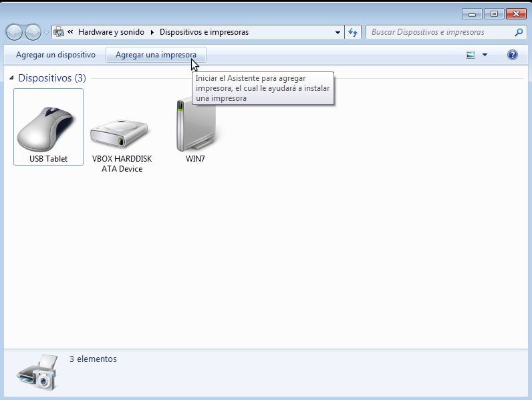Open help with the blue question mark
The image size is (532, 400).
click(x=513, y=55)
